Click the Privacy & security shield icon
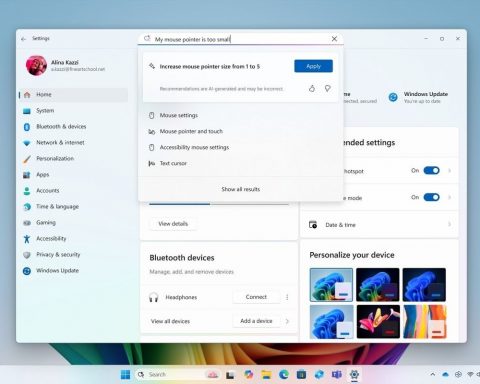The height and width of the screenshot is (384, 480). click(x=27, y=255)
